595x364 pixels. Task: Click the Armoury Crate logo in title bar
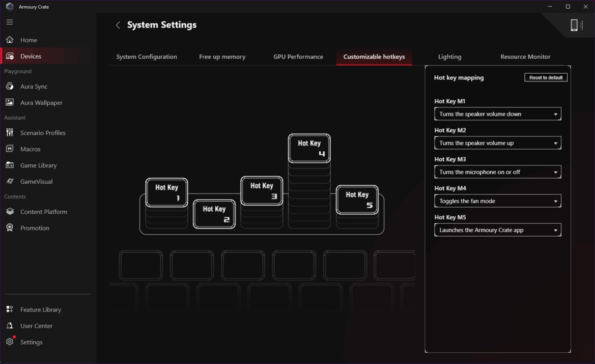click(x=10, y=7)
